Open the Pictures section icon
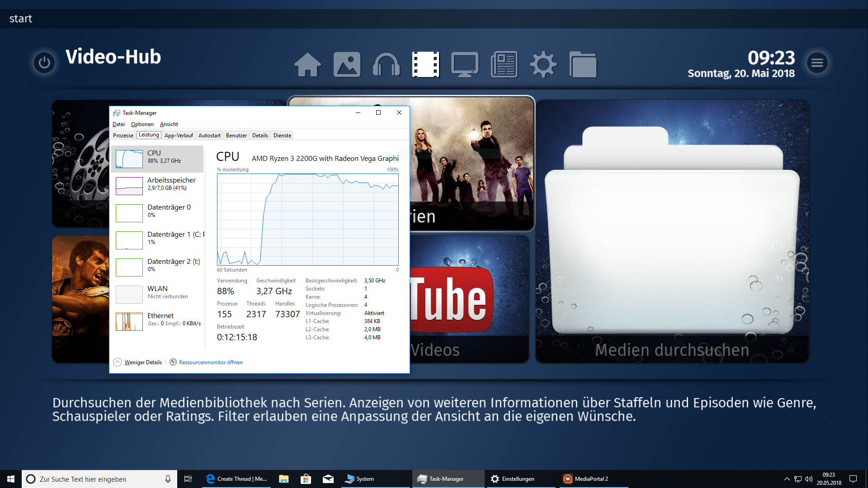This screenshot has width=868, height=488. click(x=347, y=65)
